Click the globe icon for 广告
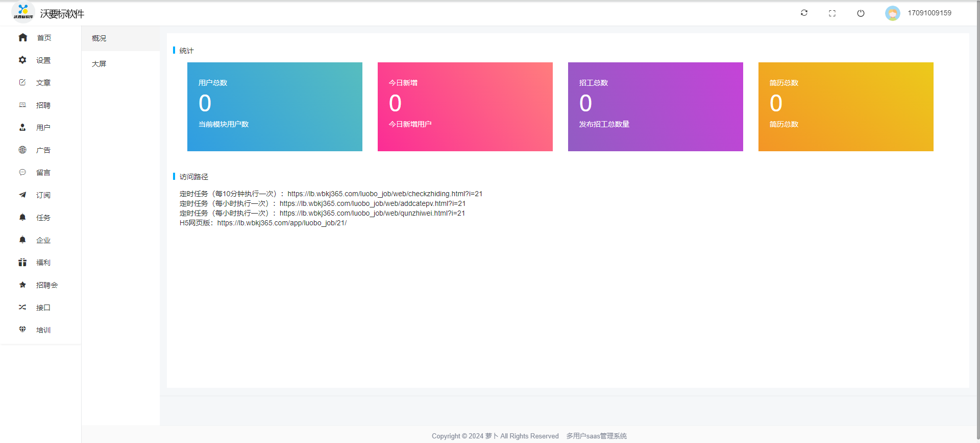980x443 pixels. point(22,150)
